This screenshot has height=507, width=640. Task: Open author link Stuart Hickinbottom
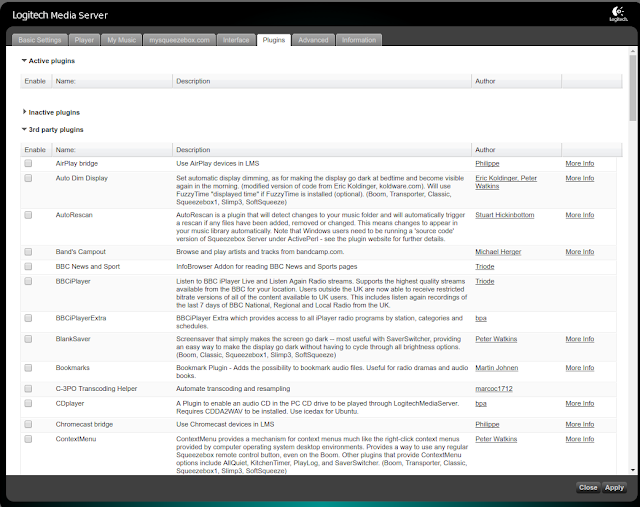504,215
